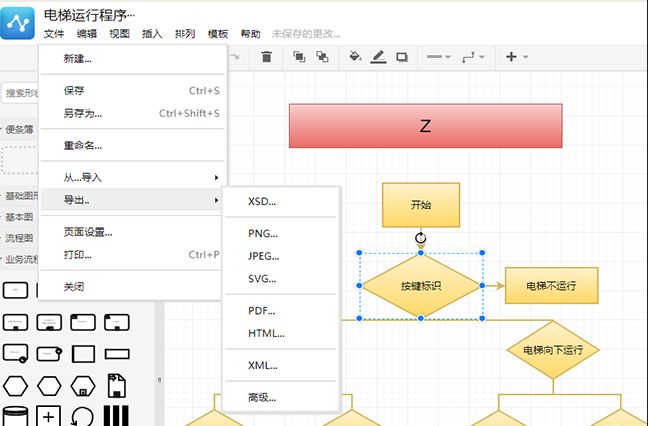
Task: Choose 页面设置... menu entry
Action: click(x=132, y=232)
